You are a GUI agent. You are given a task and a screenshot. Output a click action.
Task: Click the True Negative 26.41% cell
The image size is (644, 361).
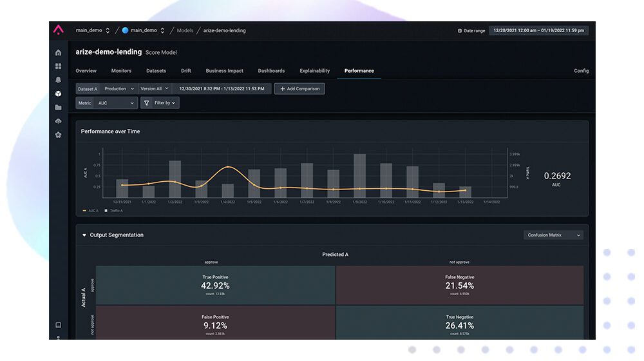pyautogui.click(x=460, y=323)
